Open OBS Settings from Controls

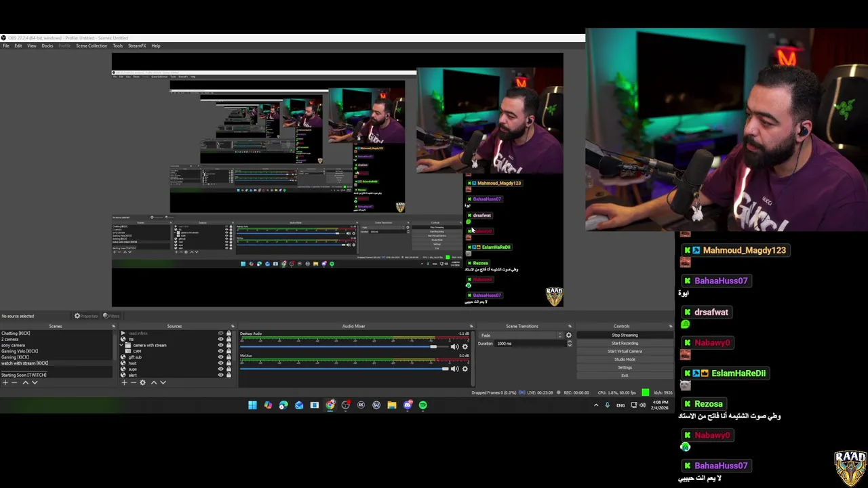tap(625, 367)
